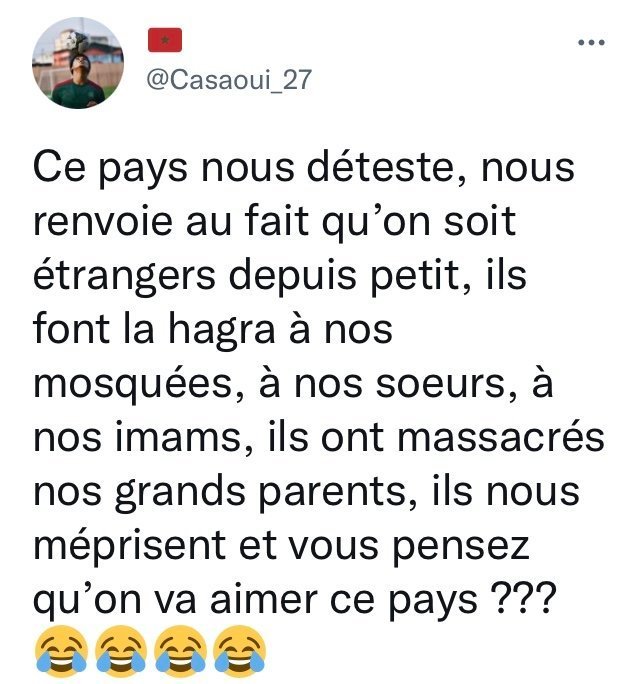
Task: Click the line 'méprisent et vous pensez'
Action: tap(281, 546)
